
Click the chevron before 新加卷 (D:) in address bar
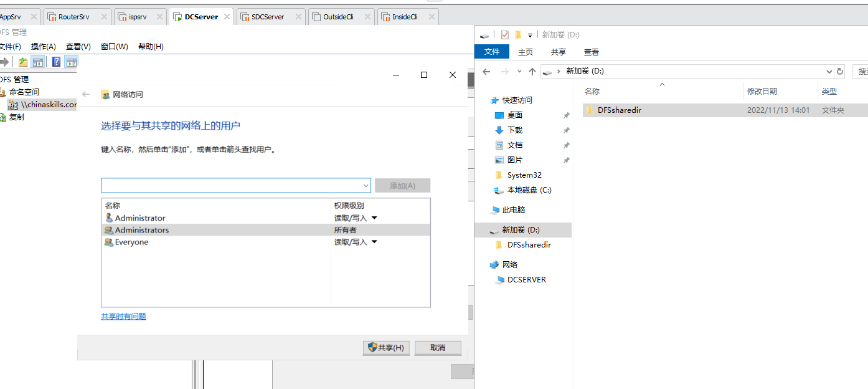[x=559, y=71]
